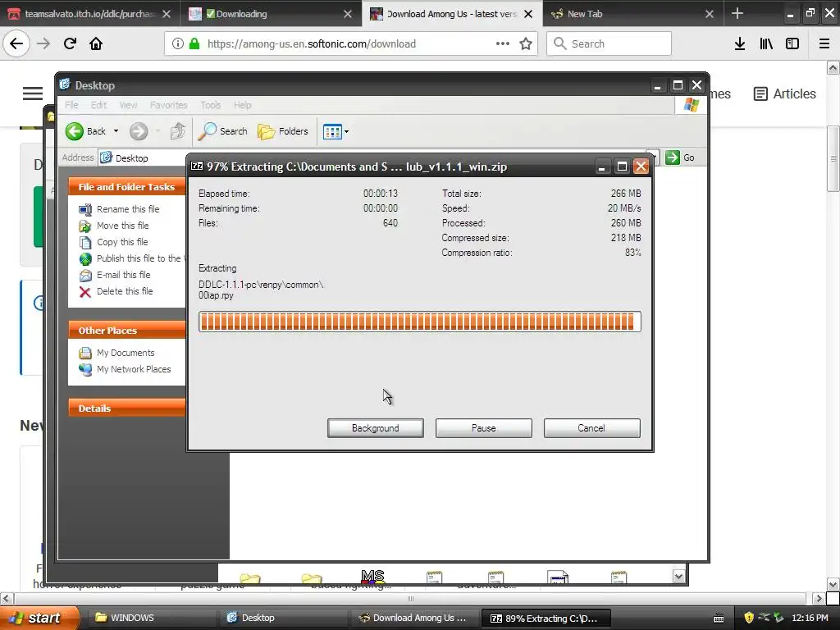Screen dimensions: 840x630
Task: Open Explorer File menu
Action: (x=71, y=105)
